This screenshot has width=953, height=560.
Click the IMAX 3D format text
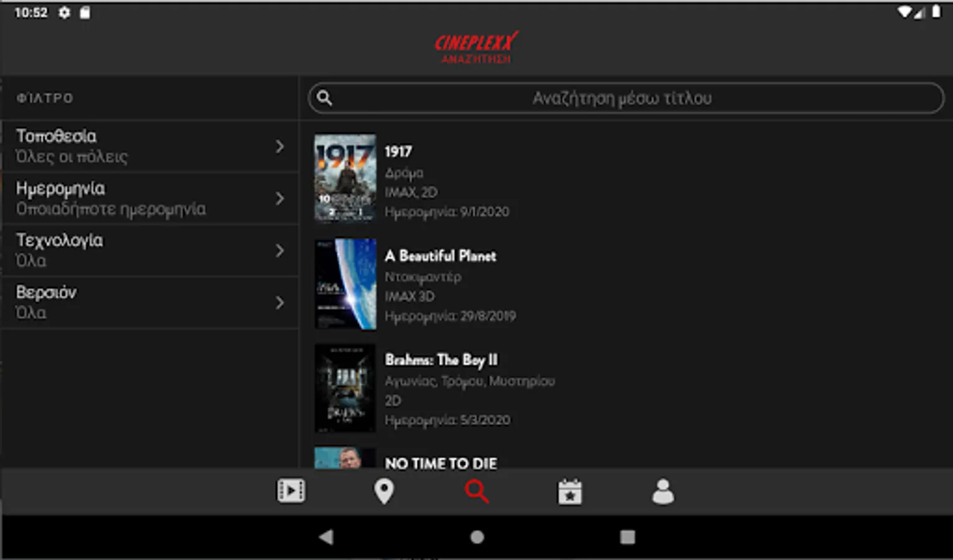pyautogui.click(x=410, y=296)
